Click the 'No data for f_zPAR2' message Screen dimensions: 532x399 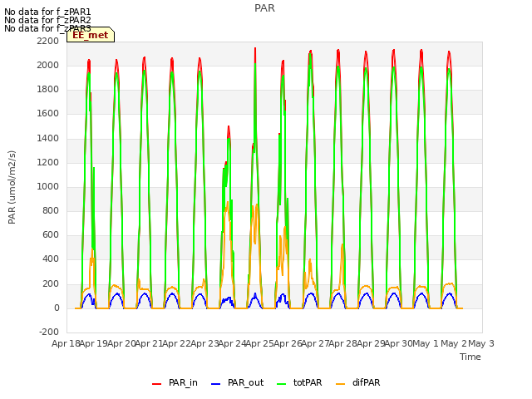point(47,20)
